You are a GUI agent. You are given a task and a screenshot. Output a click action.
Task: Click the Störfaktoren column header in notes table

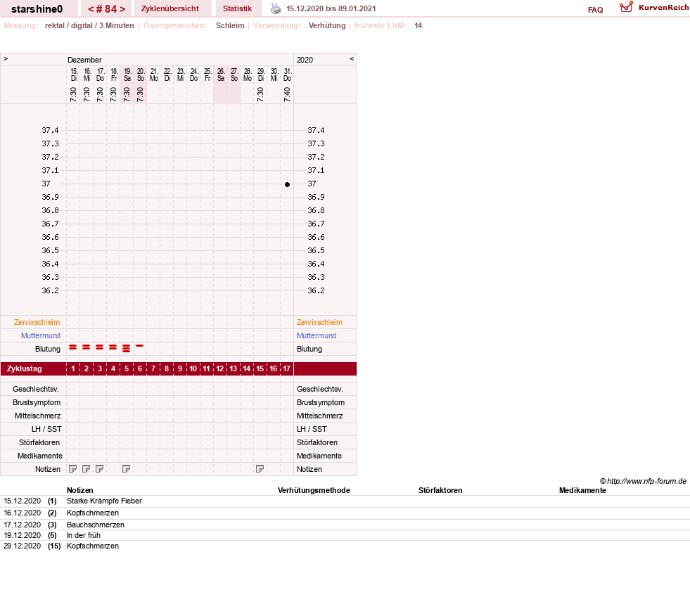pyautogui.click(x=440, y=490)
